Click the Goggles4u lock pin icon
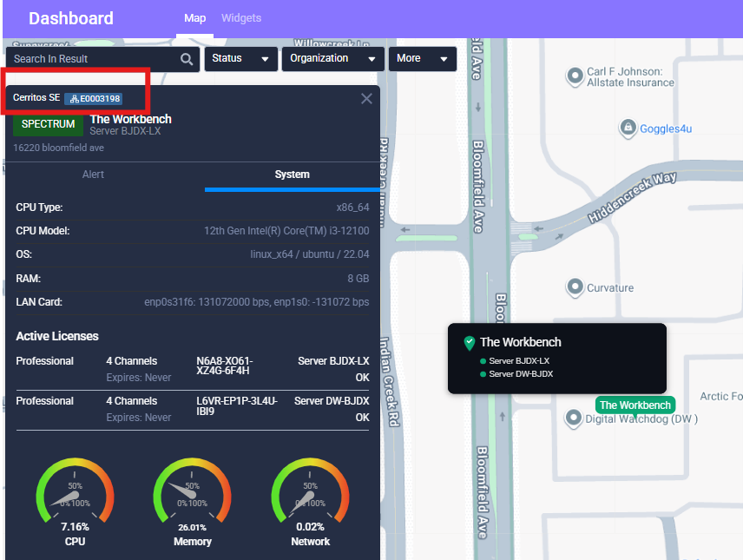This screenshot has height=560, width=743. [x=627, y=128]
